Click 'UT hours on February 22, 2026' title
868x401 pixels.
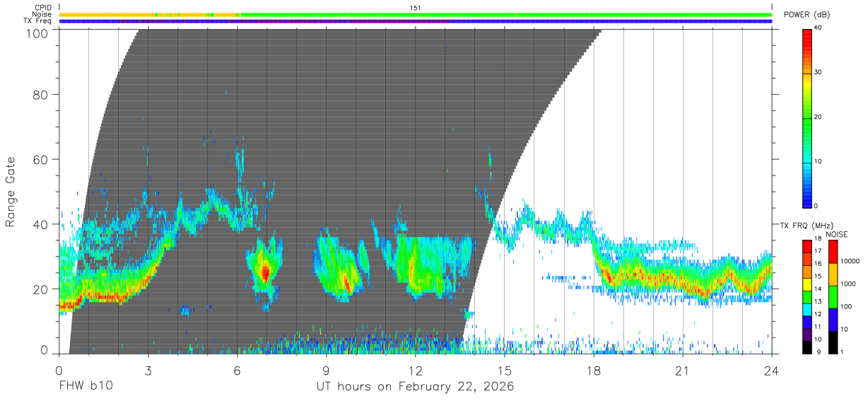click(416, 387)
